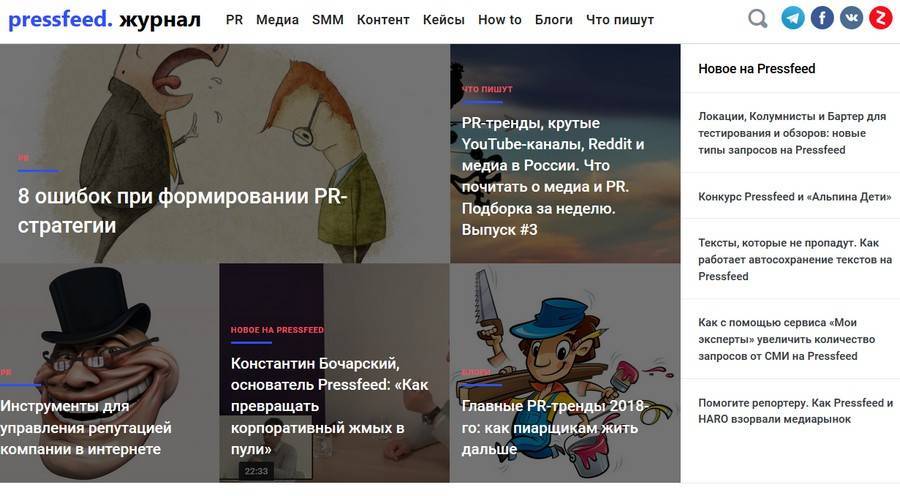The image size is (900, 496).
Task: Open the Кейсы menu item
Action: [x=444, y=20]
